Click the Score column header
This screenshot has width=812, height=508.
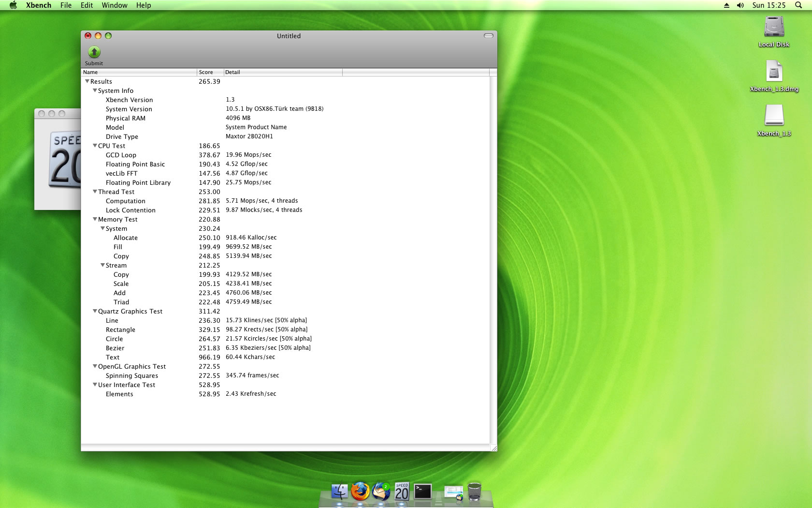tap(210, 72)
